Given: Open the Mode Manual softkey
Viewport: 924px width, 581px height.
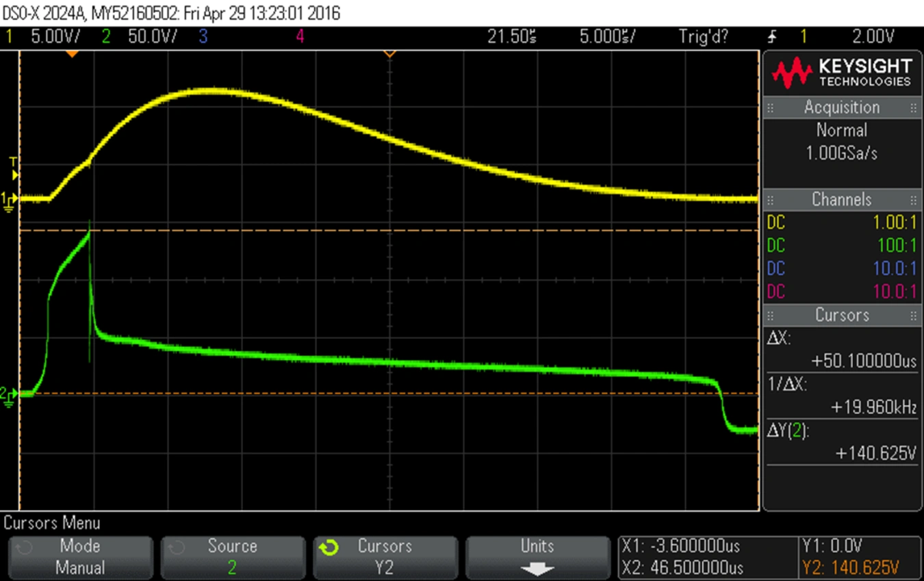Looking at the screenshot, I should pyautogui.click(x=80, y=557).
